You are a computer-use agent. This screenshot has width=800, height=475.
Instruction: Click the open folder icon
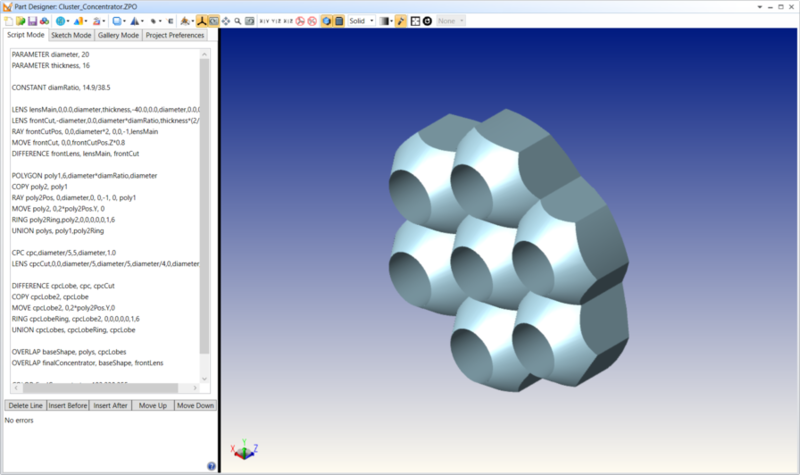[x=21, y=20]
